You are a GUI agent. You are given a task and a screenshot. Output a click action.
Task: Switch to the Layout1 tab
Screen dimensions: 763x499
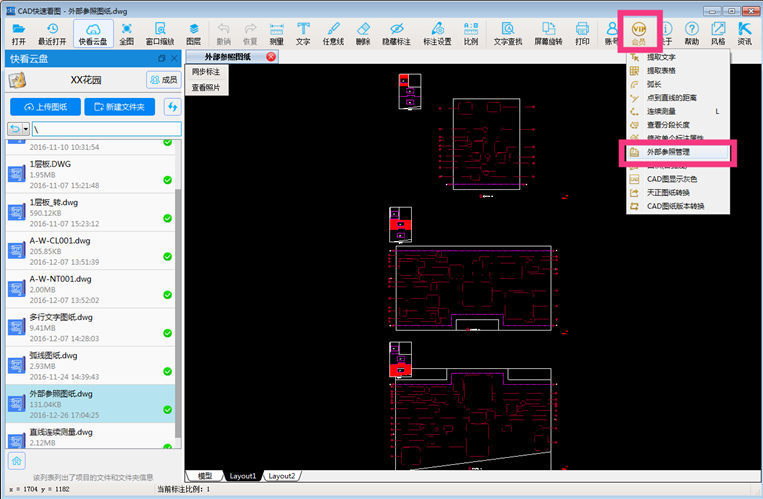click(242, 476)
